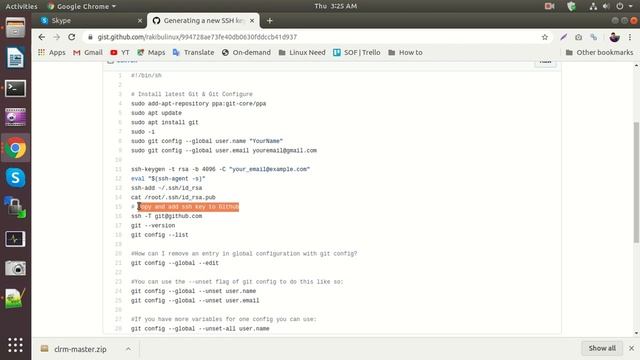This screenshot has height=360, width=640.
Task: Open the lock/remote desktop dock icon
Action: (x=15, y=207)
